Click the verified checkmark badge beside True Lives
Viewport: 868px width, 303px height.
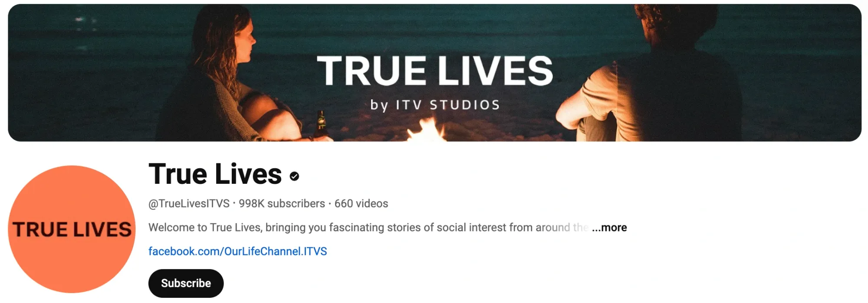(x=294, y=176)
